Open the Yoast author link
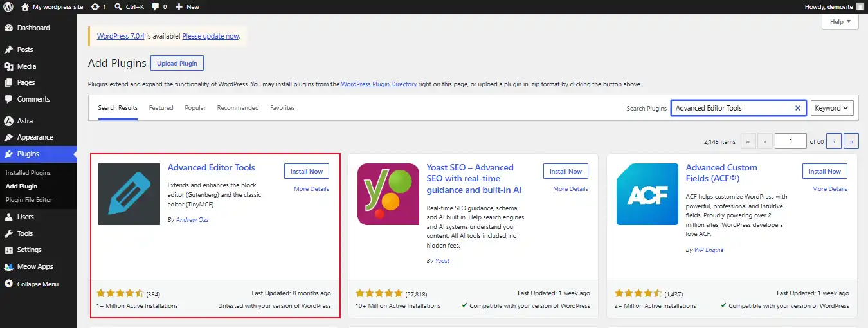868x328 pixels. 442,261
